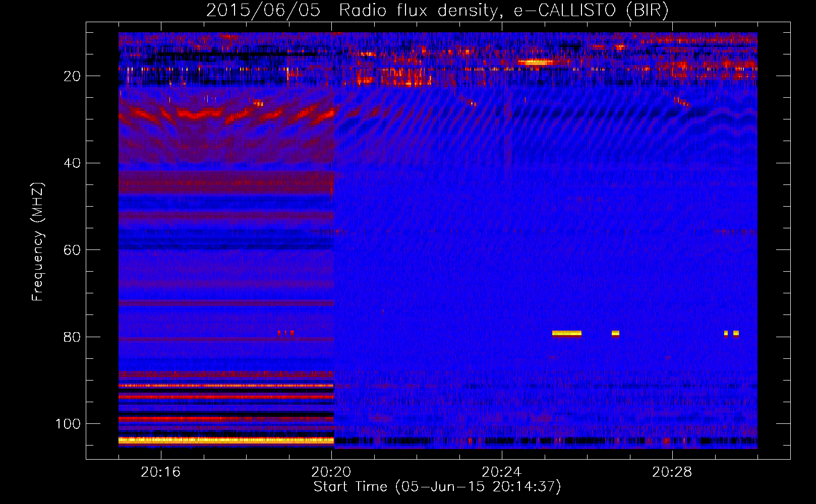Click the frequency tick label "40"
Viewport: 816px width, 504px height.
73,163
